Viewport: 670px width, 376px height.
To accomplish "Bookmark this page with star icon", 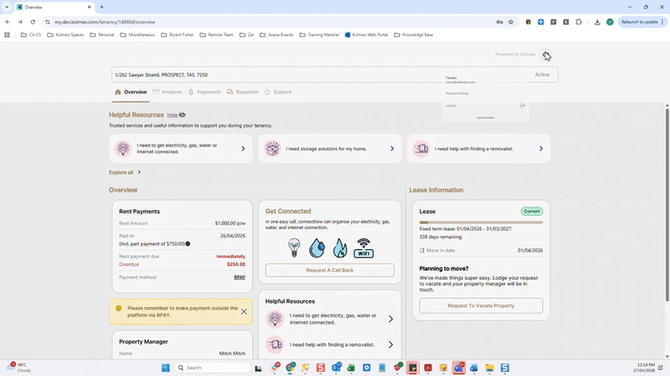I will tap(511, 22).
